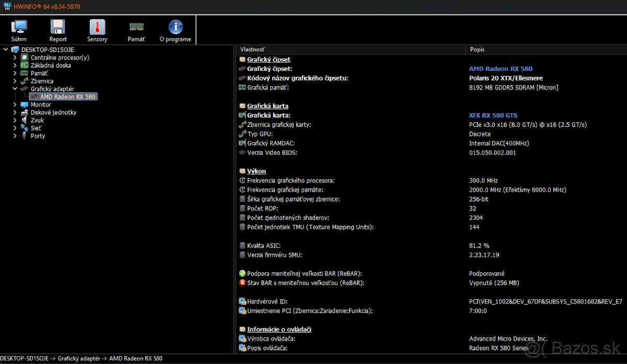
Task: Expand the Porty tree node
Action: pyautogui.click(x=15, y=136)
